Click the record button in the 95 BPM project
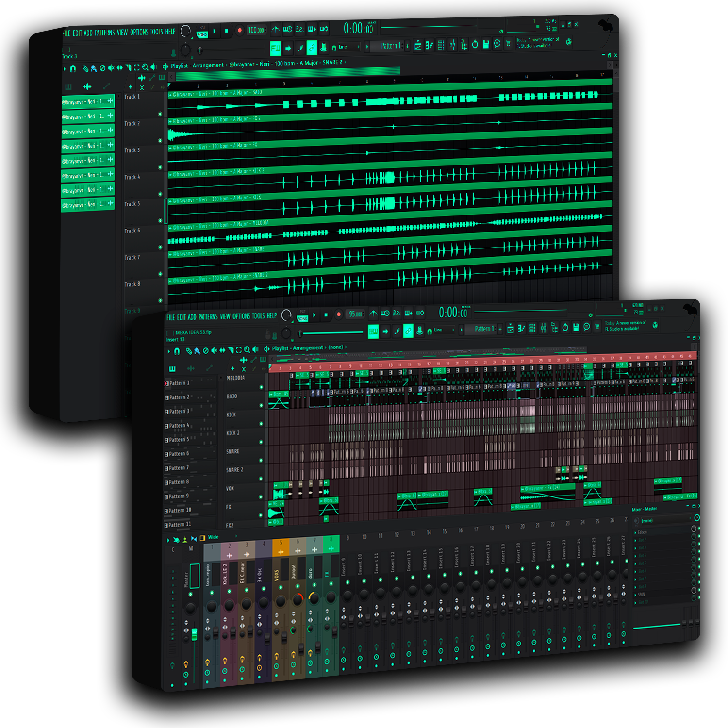The image size is (728, 728). pos(339,314)
